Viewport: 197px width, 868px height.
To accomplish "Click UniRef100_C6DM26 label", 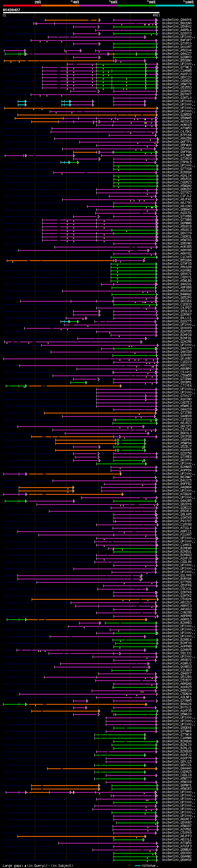I will click(x=177, y=81).
